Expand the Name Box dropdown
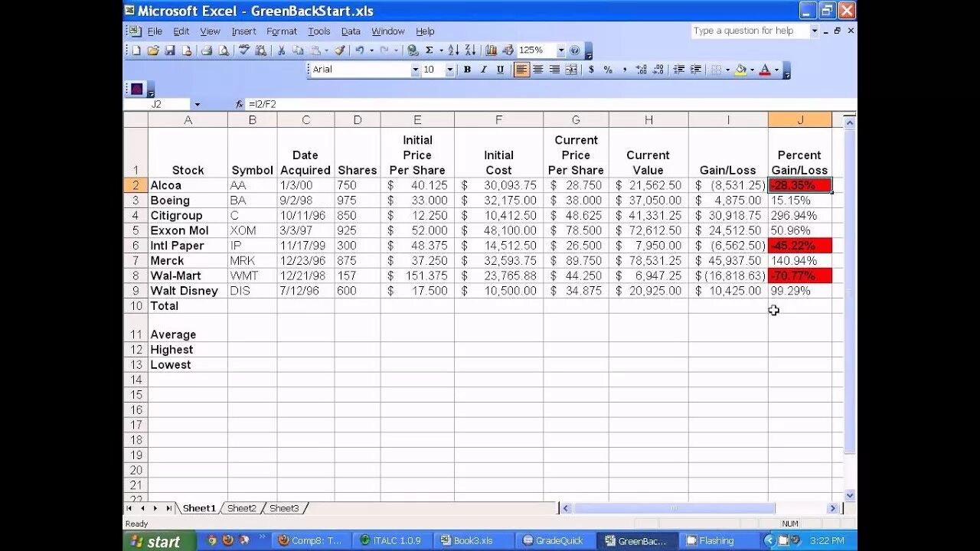 (x=197, y=104)
